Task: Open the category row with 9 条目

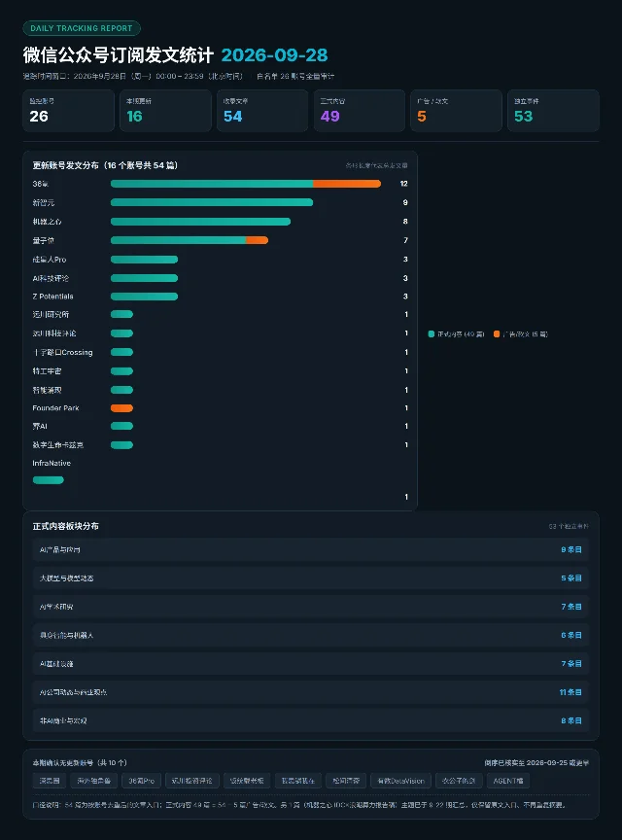Action: click(x=311, y=549)
